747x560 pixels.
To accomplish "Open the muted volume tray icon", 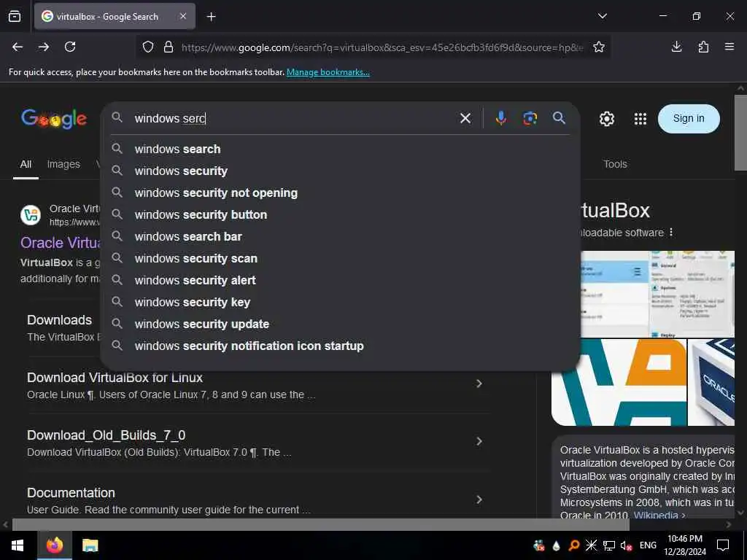I will (x=627, y=545).
